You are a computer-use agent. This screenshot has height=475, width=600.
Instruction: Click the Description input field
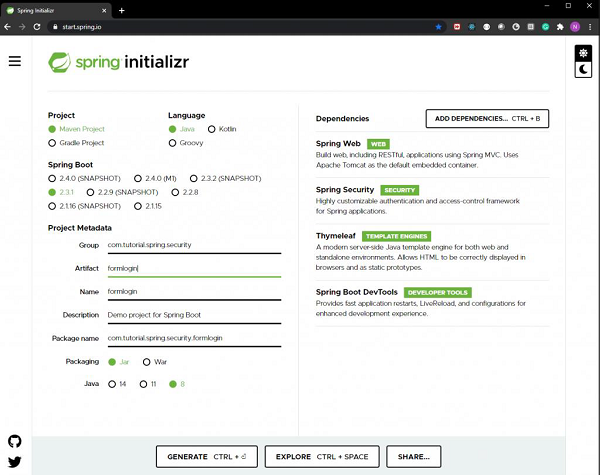[x=194, y=315]
